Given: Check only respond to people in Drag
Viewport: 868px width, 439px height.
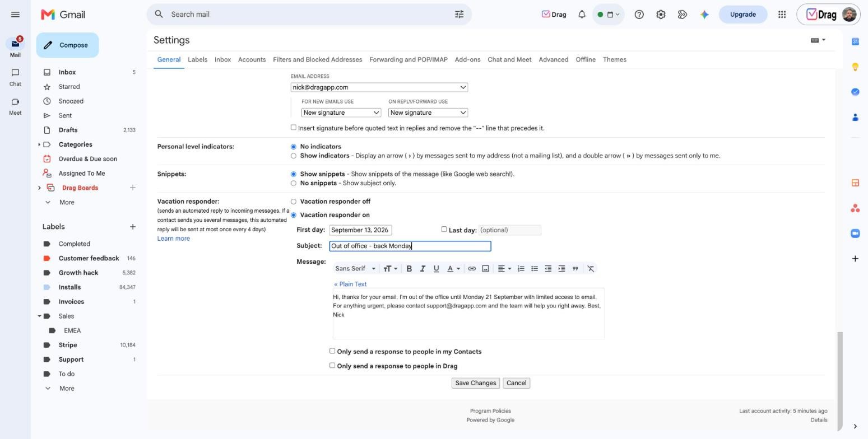Looking at the screenshot, I should click(332, 366).
